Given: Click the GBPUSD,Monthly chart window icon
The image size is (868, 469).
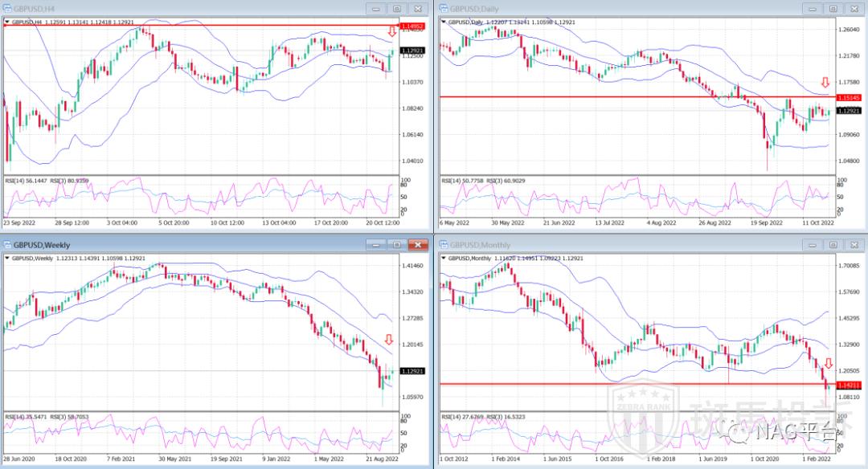Looking at the screenshot, I should [443, 244].
